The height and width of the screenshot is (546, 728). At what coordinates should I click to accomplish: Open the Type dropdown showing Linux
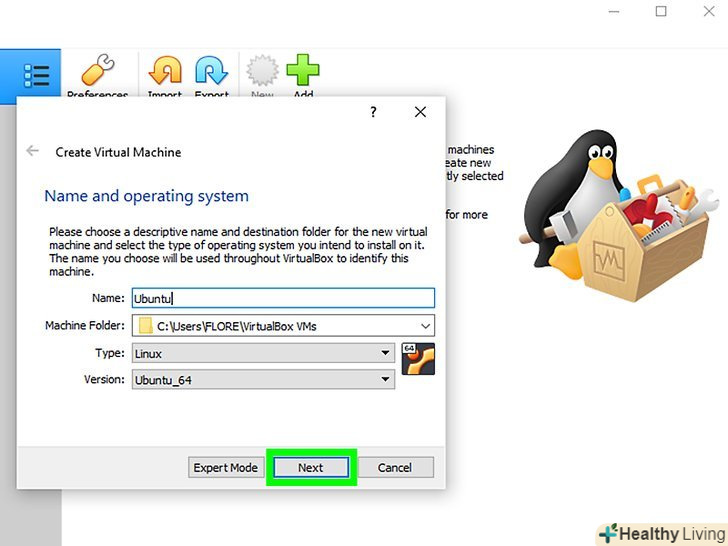[x=263, y=353]
